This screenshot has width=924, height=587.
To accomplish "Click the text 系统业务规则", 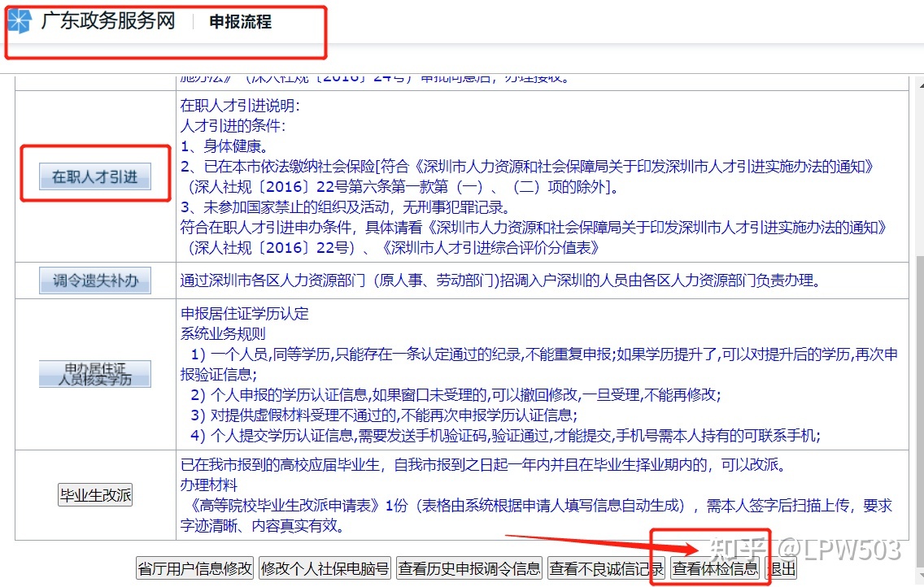I will (223, 334).
